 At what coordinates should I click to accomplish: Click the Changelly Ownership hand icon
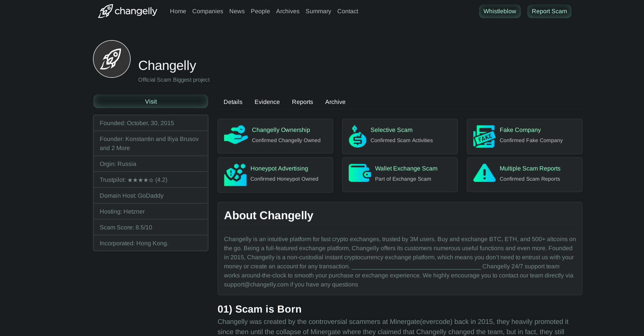point(236,135)
